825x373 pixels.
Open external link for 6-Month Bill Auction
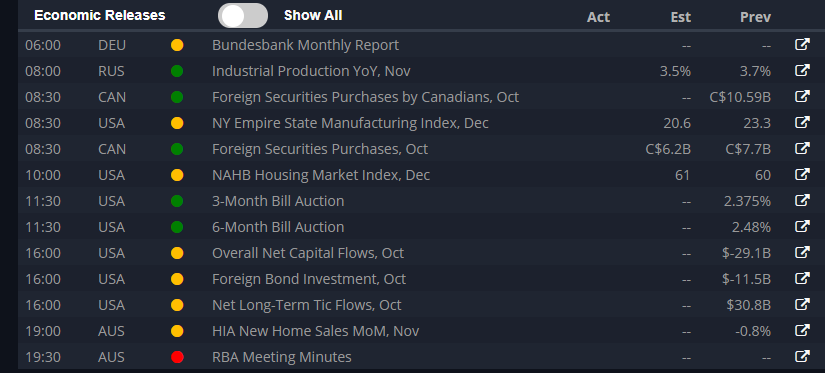point(802,227)
